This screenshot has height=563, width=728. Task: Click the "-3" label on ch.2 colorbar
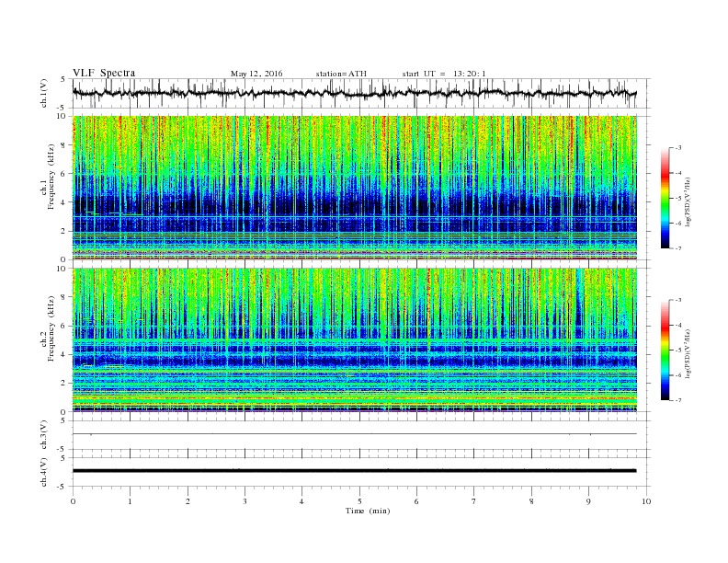(x=678, y=300)
